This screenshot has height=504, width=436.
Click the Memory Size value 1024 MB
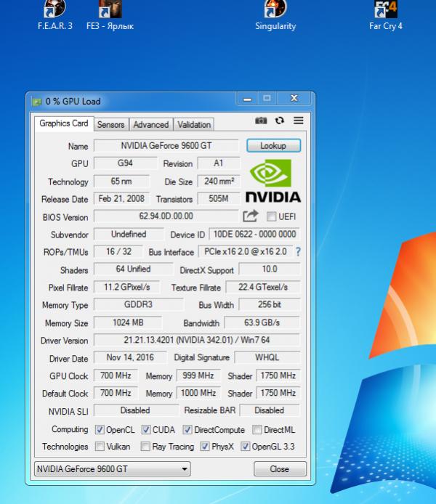point(128,322)
